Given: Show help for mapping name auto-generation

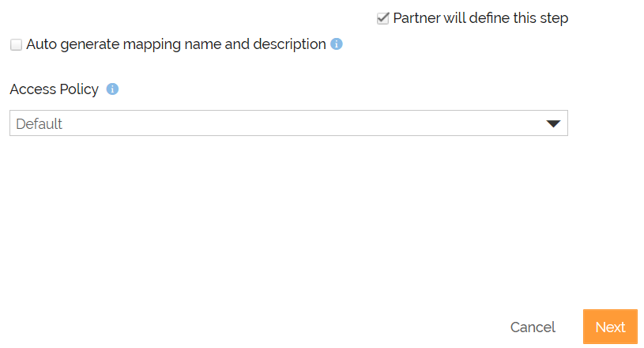Looking at the screenshot, I should [x=337, y=44].
